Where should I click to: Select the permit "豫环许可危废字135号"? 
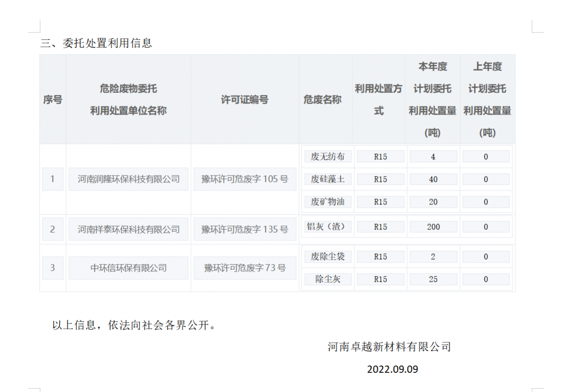coord(245,229)
